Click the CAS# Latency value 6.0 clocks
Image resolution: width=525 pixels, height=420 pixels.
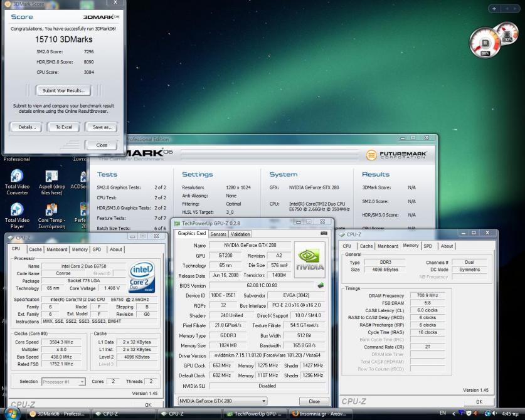click(x=427, y=310)
